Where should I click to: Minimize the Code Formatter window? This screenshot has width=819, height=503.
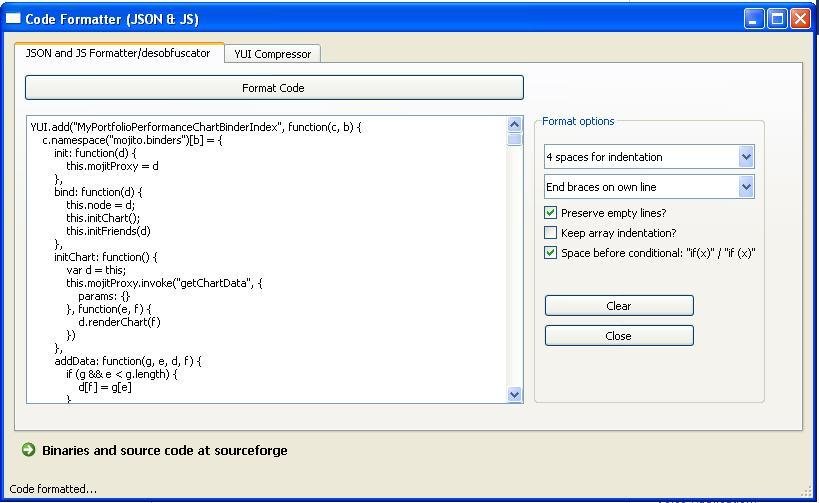tap(755, 18)
